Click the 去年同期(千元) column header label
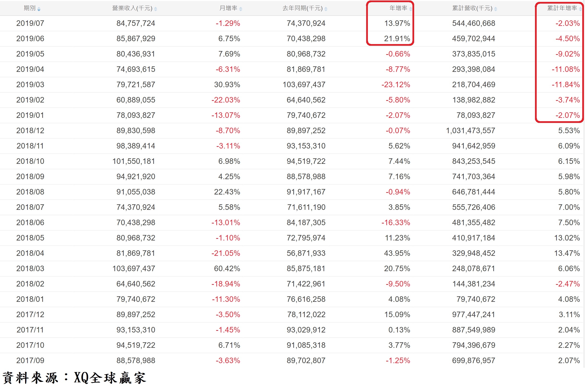 [303, 8]
